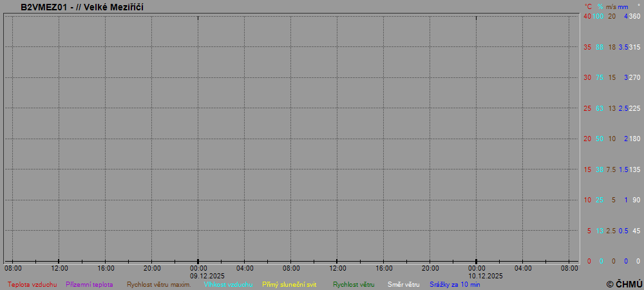Click the Rychlost větru maxim. legend label
This screenshot has width=644, height=290.
(159, 284)
